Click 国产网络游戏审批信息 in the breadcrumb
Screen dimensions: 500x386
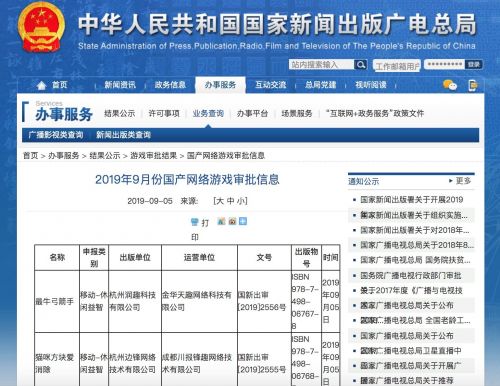[x=226, y=156]
